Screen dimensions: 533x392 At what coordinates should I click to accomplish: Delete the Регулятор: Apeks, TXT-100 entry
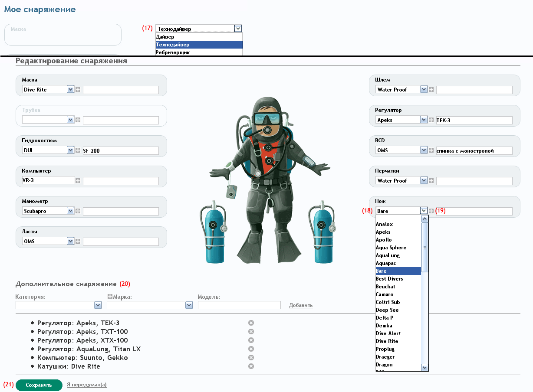(251, 332)
